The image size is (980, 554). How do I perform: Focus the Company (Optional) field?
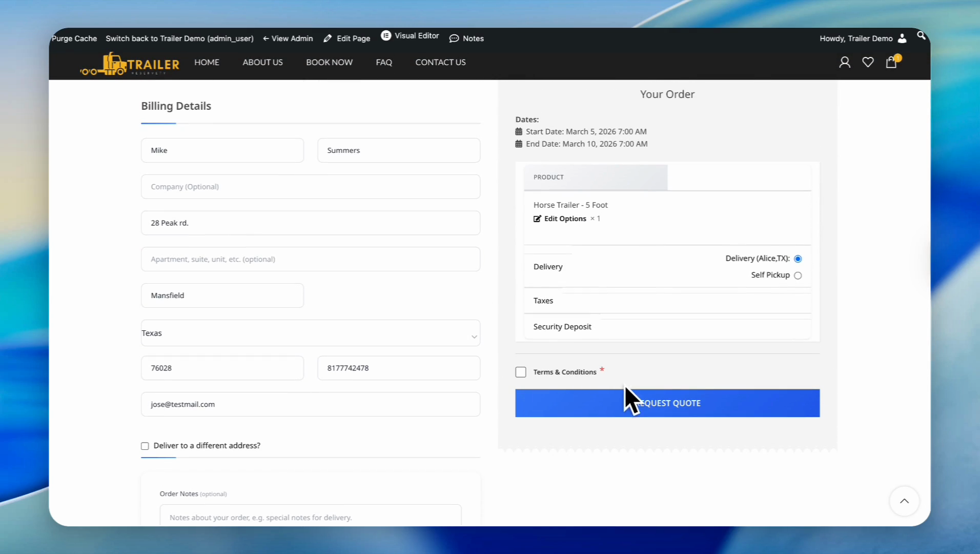tap(310, 187)
